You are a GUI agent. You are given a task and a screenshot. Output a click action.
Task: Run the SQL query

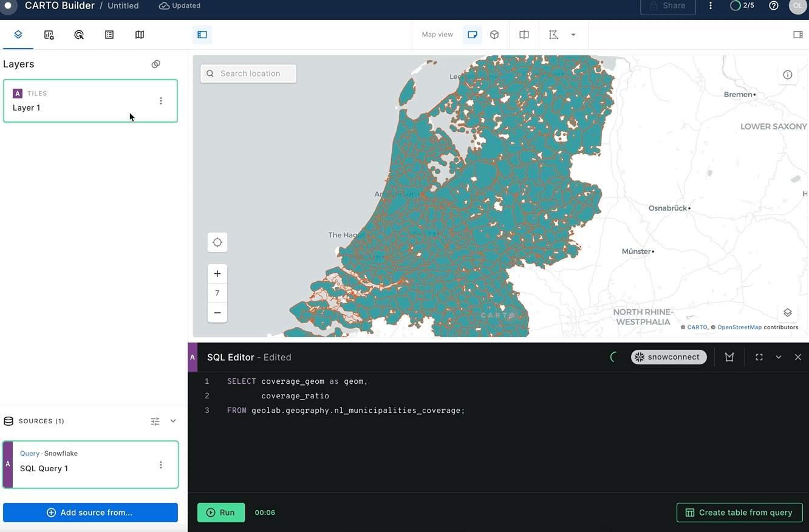click(221, 512)
